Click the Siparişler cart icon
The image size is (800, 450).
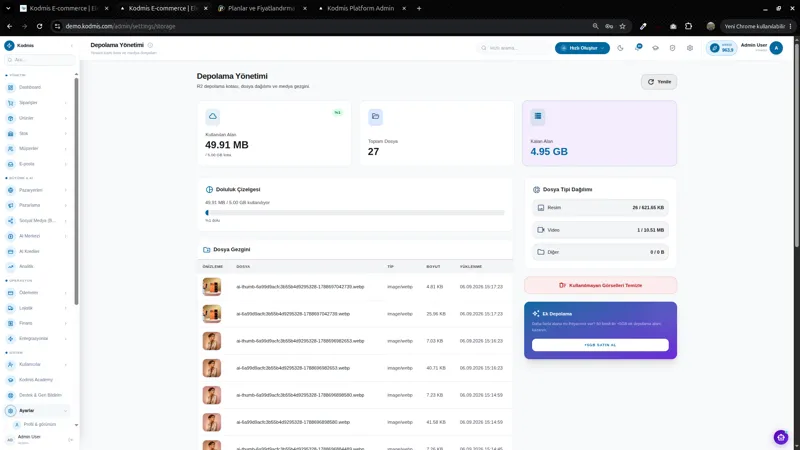10,103
